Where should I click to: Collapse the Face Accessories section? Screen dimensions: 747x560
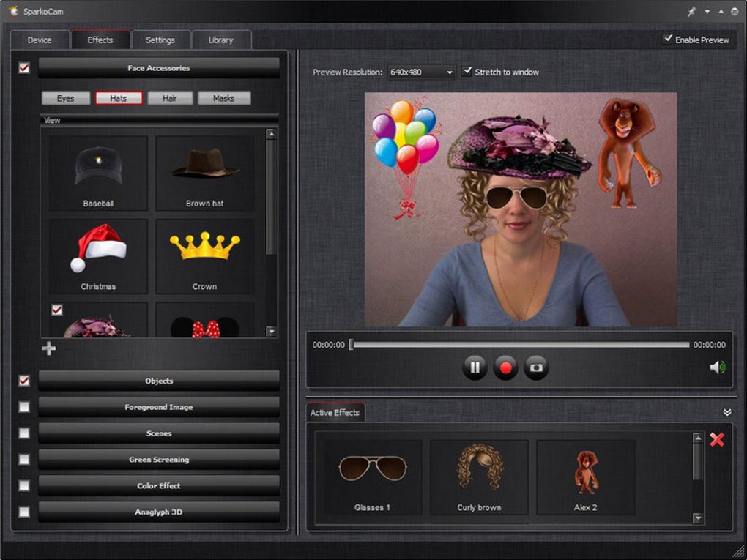[159, 68]
